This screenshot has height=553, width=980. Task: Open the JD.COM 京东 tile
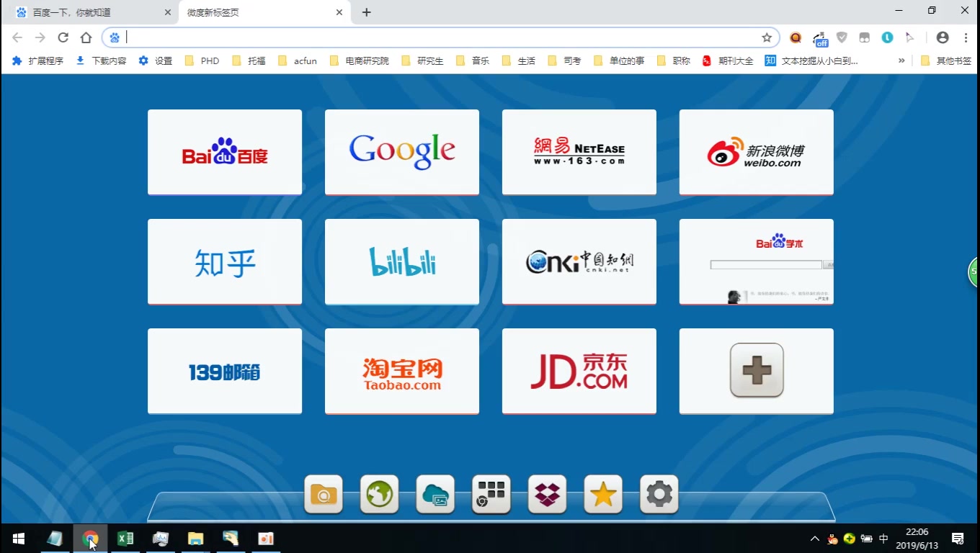[579, 371]
